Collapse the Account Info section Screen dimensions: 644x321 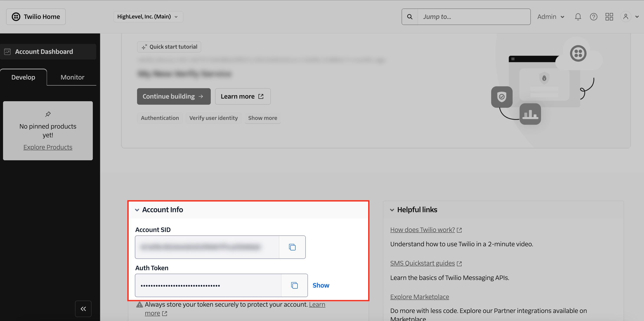137,210
